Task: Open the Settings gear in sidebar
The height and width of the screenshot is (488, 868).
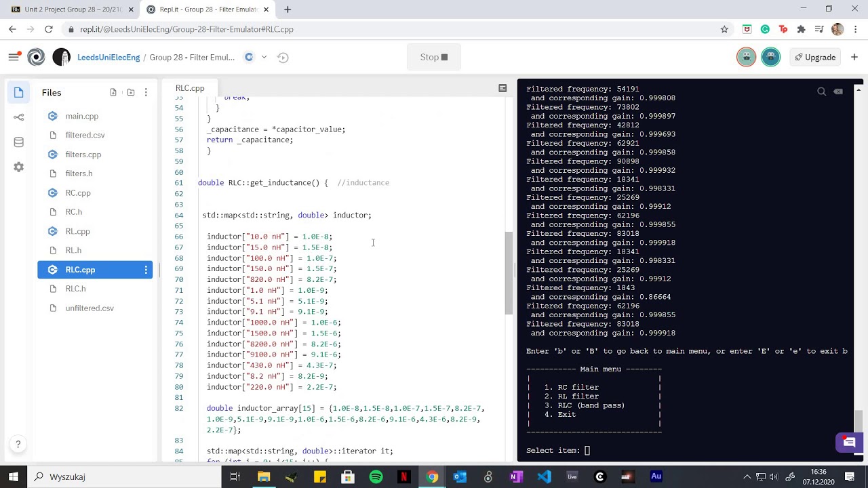Action: click(18, 167)
